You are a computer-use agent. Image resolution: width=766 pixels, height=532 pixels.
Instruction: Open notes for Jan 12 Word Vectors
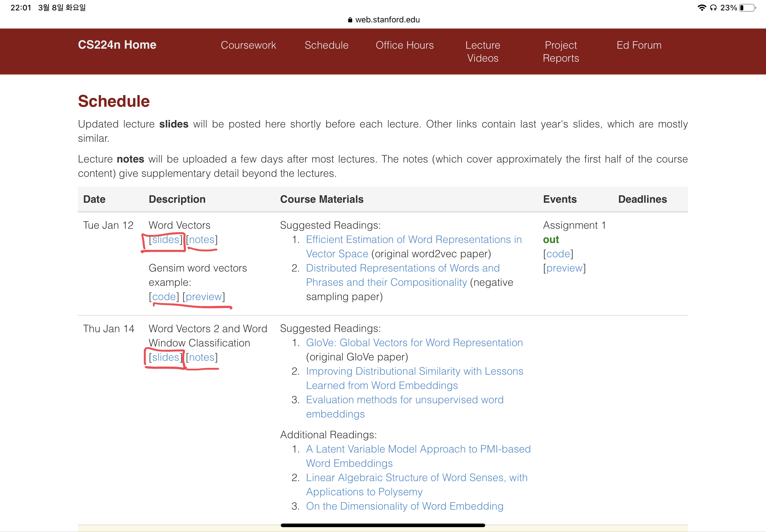pos(202,240)
